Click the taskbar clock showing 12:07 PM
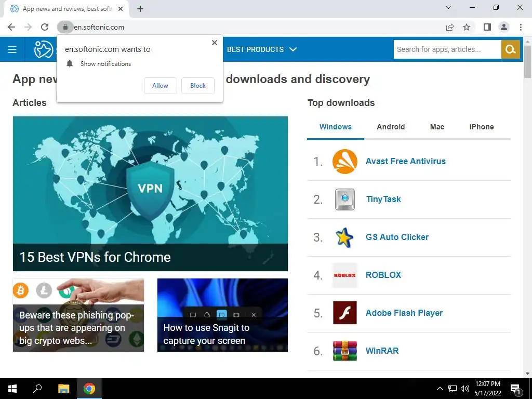Image resolution: width=532 pixels, height=399 pixels. point(487,389)
